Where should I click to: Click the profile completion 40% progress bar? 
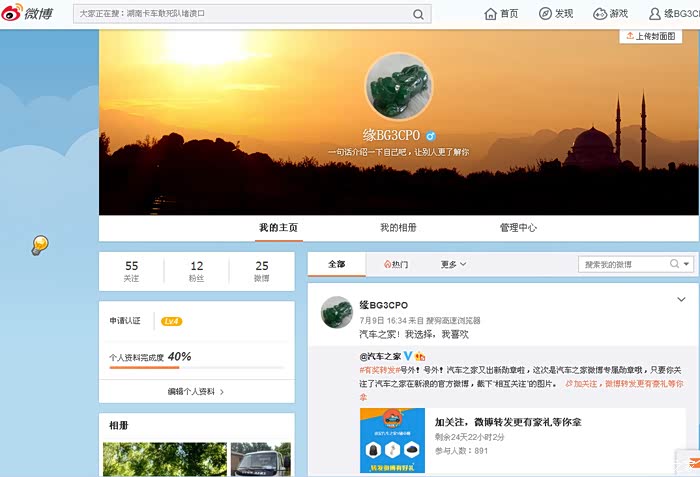[x=196, y=368]
